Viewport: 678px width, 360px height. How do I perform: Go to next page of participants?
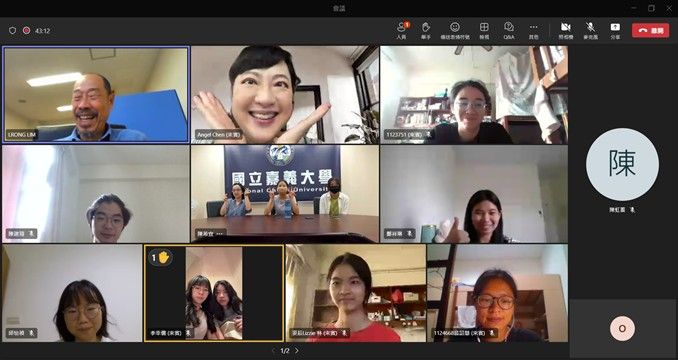[297, 350]
